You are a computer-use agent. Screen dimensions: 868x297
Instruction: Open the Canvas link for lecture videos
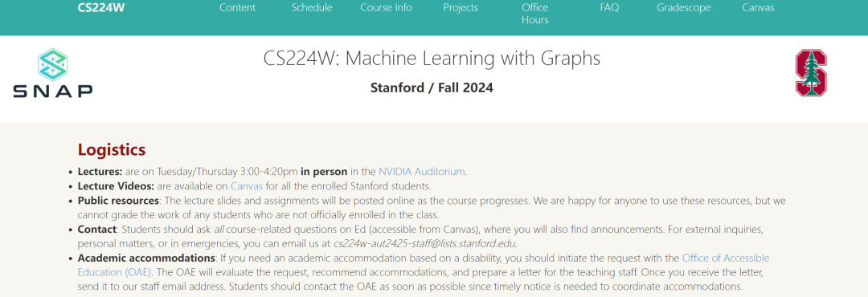[247, 186]
